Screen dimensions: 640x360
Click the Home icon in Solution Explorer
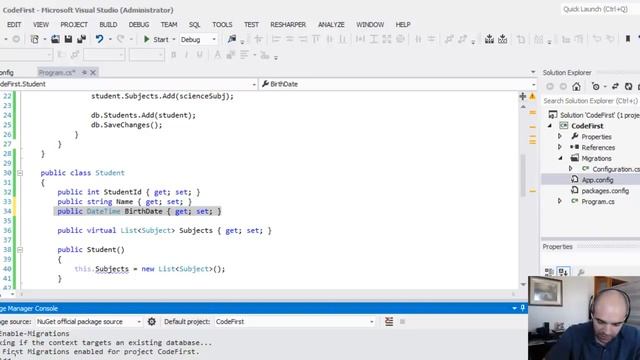pos(576,87)
